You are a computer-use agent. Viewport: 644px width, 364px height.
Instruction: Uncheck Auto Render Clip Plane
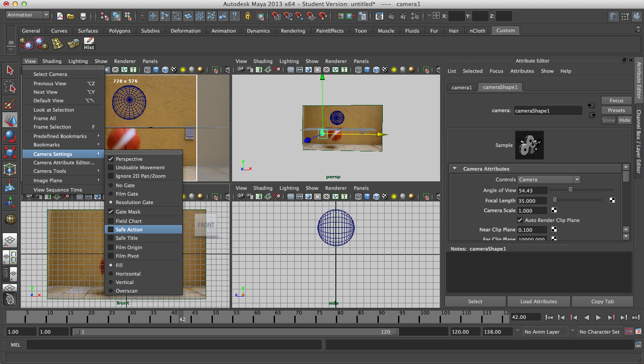(520, 220)
